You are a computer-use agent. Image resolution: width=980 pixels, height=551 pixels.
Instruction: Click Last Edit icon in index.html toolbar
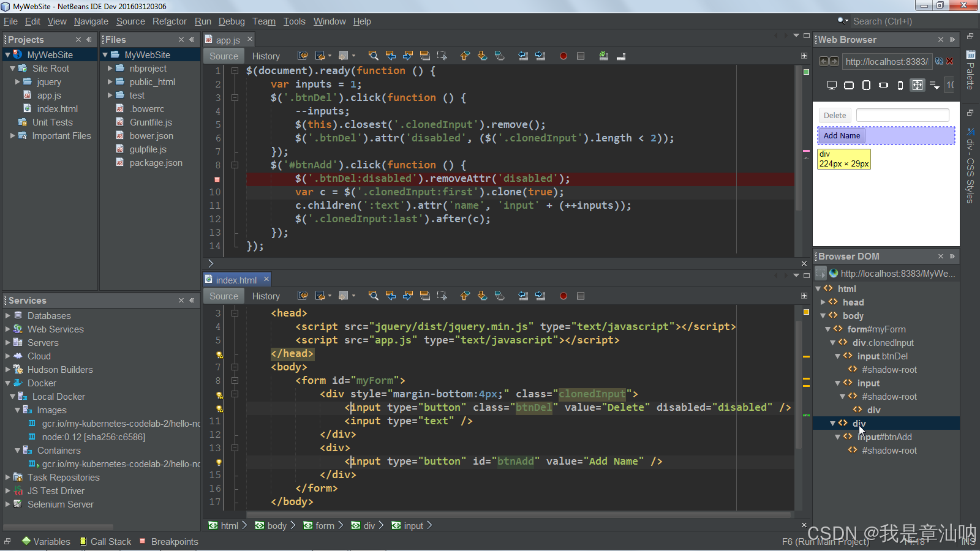(x=302, y=296)
